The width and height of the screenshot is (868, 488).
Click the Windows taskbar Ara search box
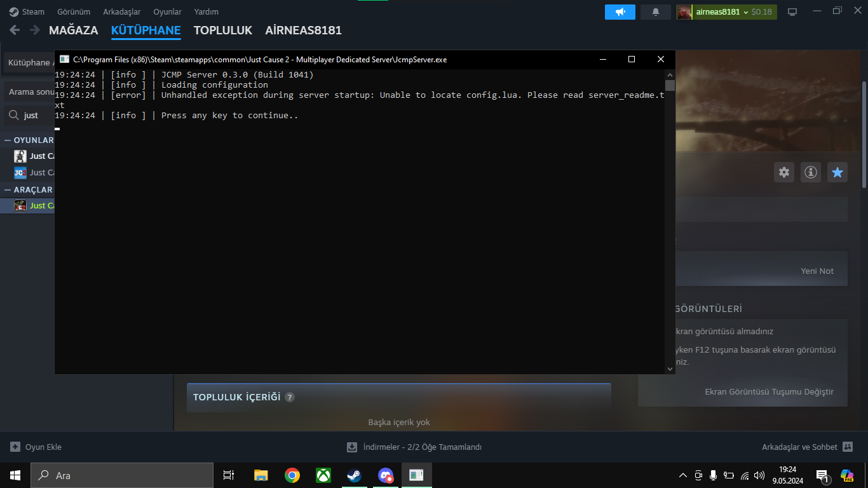click(x=122, y=475)
